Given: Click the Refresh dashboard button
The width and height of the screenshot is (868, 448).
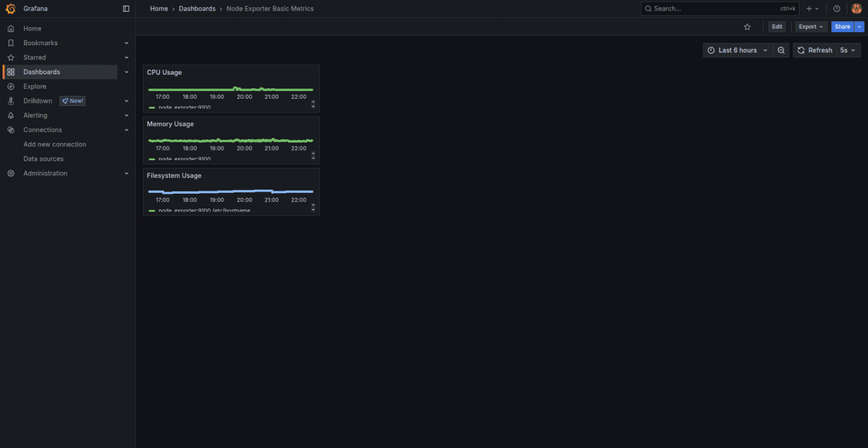Looking at the screenshot, I should [814, 50].
